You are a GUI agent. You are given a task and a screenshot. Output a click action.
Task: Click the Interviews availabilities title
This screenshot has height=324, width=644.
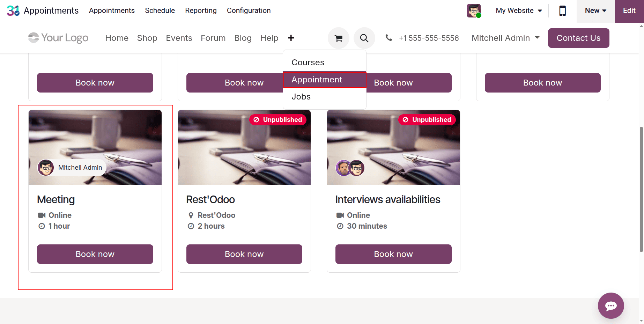(388, 199)
